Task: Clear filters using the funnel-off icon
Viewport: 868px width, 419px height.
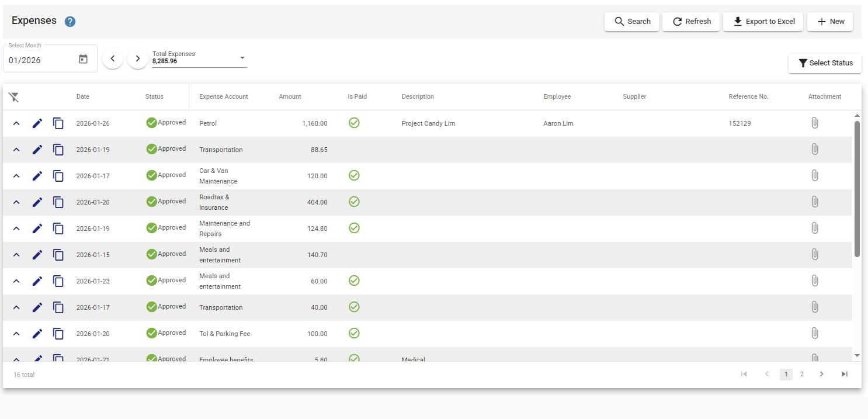Action: (14, 97)
